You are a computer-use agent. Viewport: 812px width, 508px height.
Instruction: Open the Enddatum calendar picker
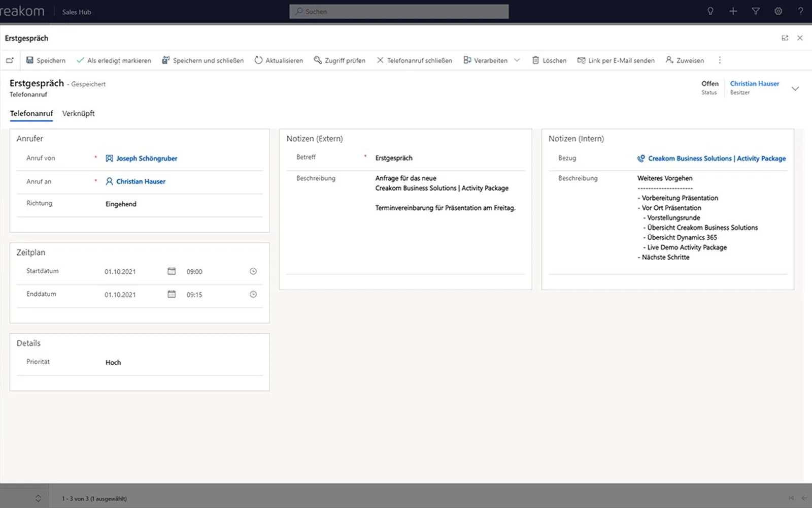(x=172, y=294)
